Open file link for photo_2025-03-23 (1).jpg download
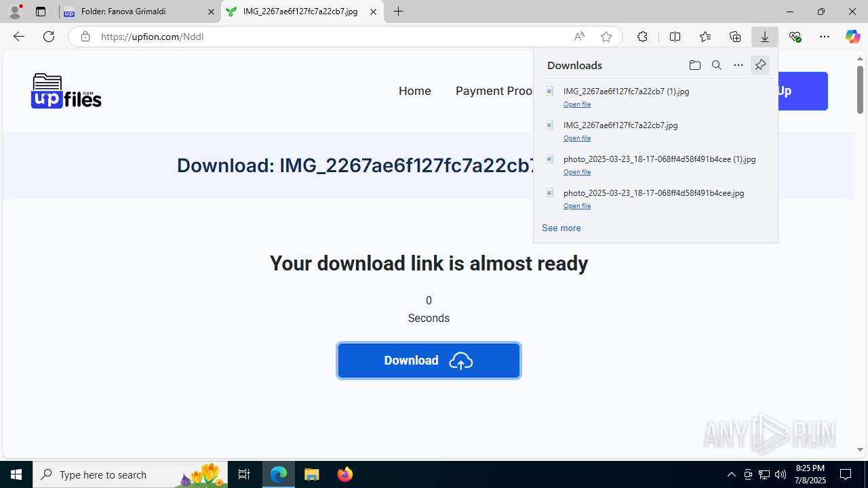 pyautogui.click(x=577, y=172)
